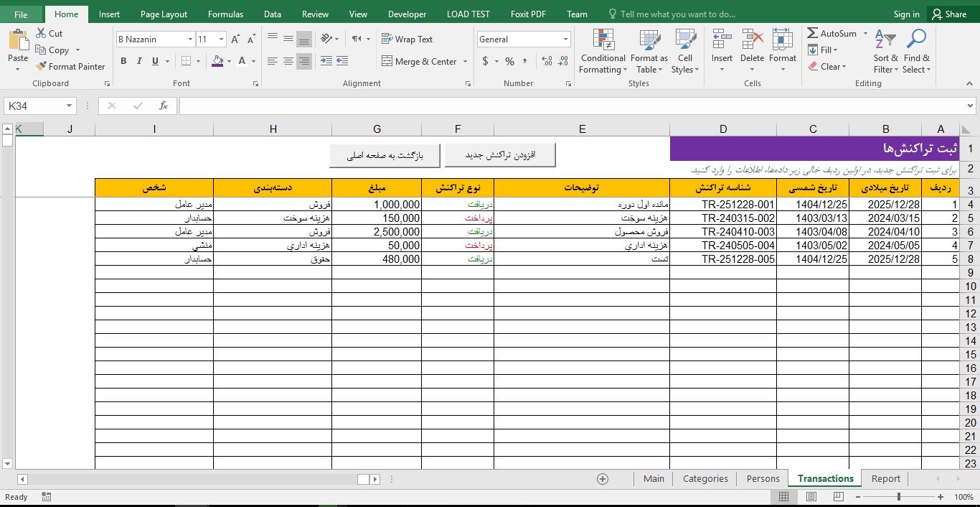Open the General number format dropdown
The width and height of the screenshot is (980, 507).
(566, 39)
